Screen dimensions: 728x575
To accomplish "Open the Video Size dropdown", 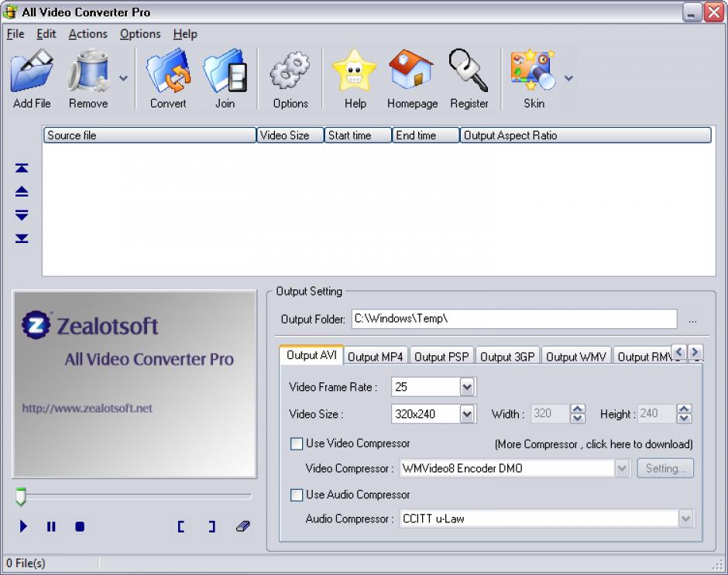I will (x=468, y=413).
